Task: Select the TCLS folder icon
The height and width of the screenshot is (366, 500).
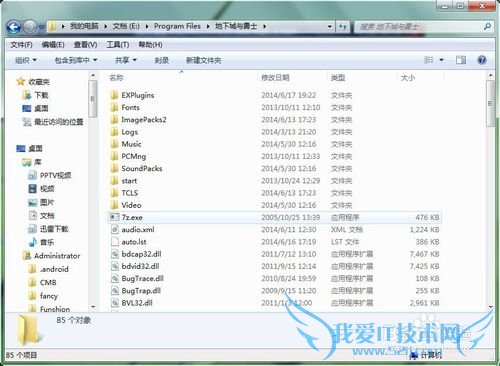Action: pos(114,193)
